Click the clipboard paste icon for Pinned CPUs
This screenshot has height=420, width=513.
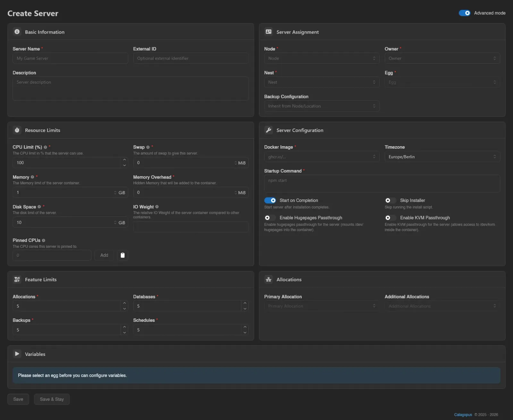tap(122, 255)
